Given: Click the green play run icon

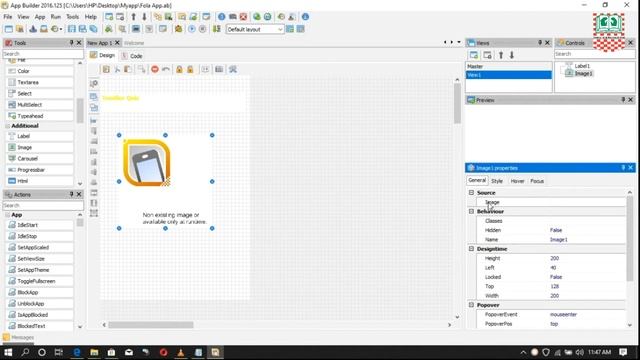Looking at the screenshot, I should click(191, 29).
